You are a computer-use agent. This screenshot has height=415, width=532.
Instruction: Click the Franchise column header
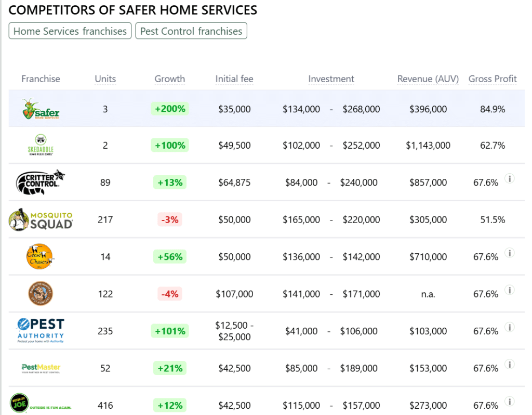(x=41, y=79)
